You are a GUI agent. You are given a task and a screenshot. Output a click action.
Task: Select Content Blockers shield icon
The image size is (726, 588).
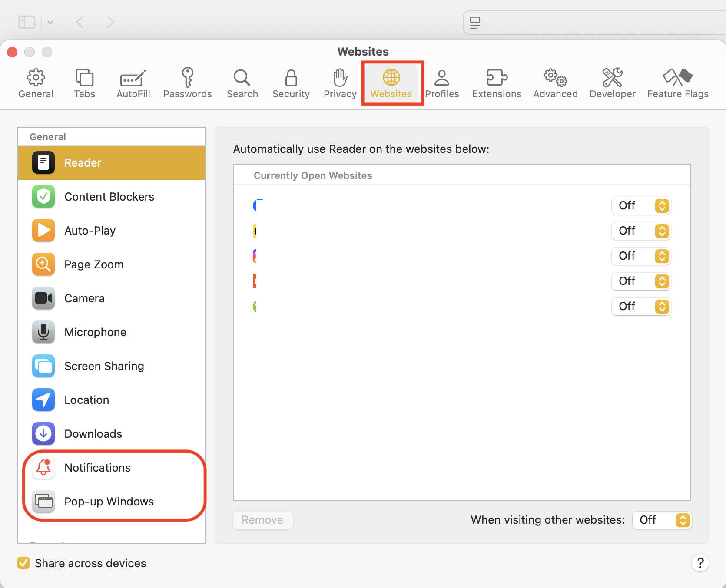43,197
